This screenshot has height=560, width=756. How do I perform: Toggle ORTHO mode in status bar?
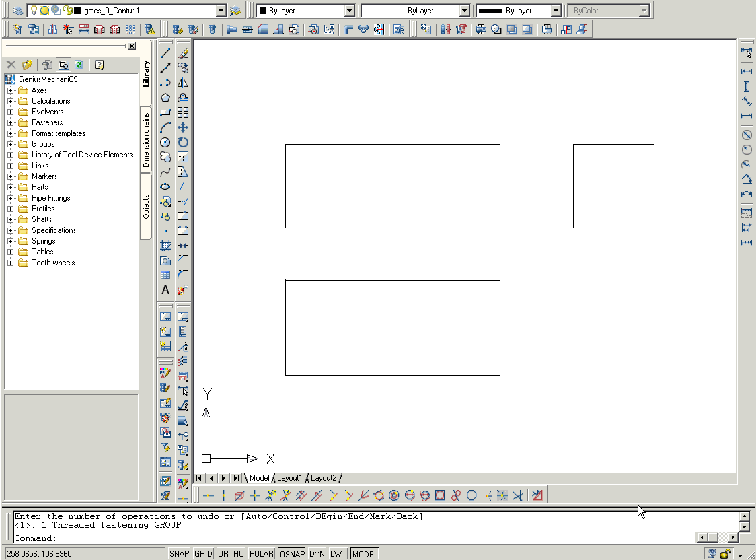click(x=231, y=554)
